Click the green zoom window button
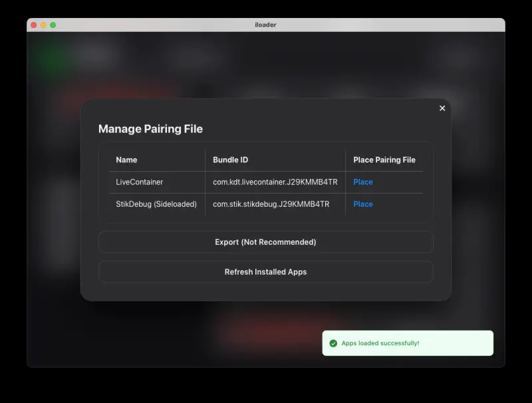The height and width of the screenshot is (403, 532). click(53, 25)
